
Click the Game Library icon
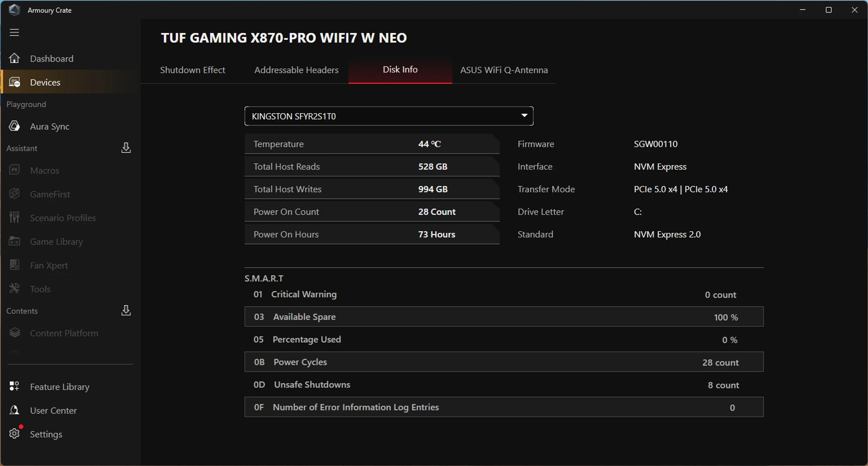14,241
